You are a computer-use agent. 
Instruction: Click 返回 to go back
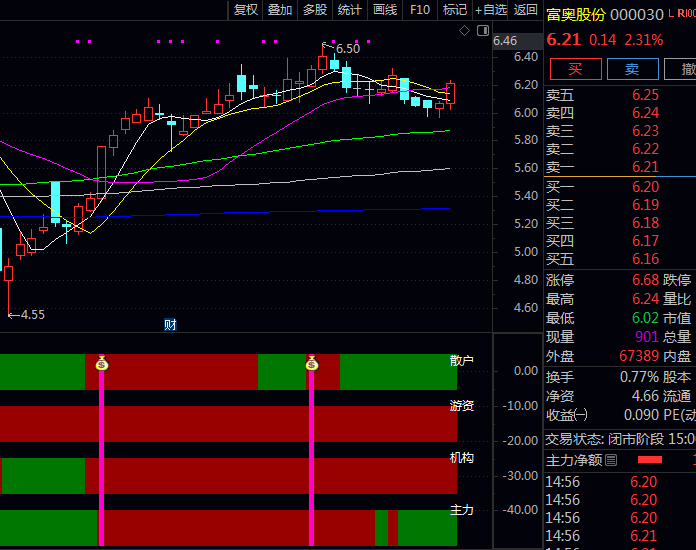(526, 10)
